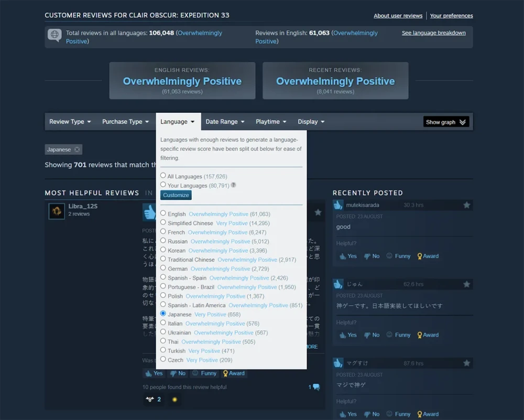Image resolution: width=524 pixels, height=420 pixels.
Task: Mark じゅん review as Funny
Action: (x=398, y=335)
